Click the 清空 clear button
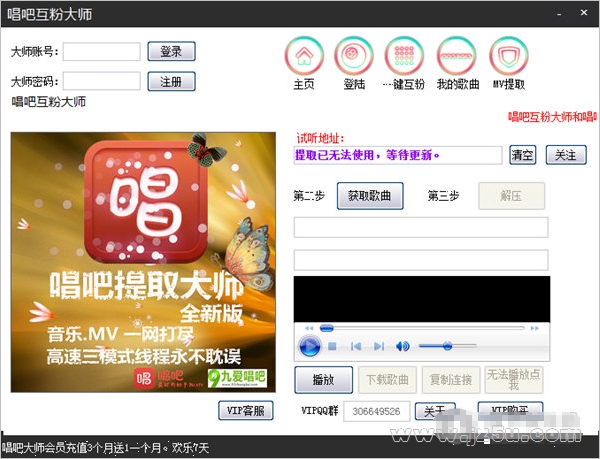 tap(522, 155)
